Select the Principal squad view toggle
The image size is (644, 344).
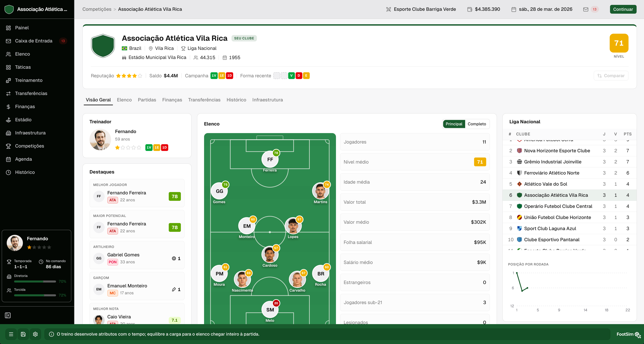(454, 124)
